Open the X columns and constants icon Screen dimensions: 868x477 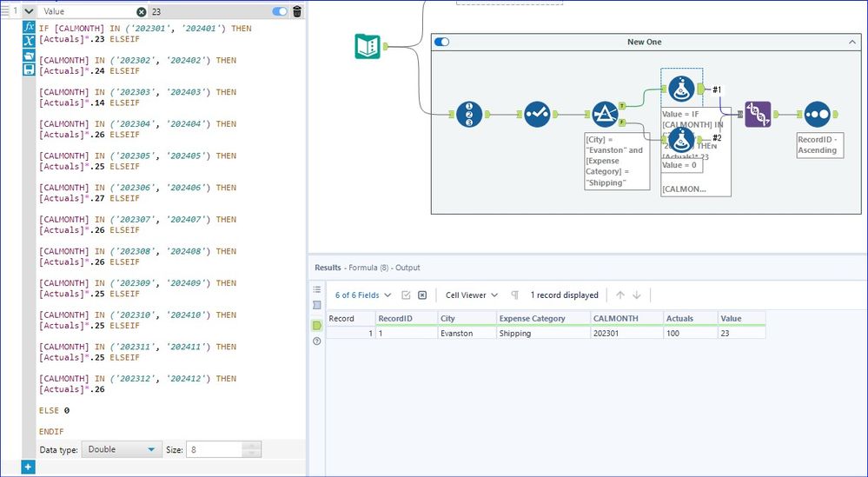click(x=29, y=40)
